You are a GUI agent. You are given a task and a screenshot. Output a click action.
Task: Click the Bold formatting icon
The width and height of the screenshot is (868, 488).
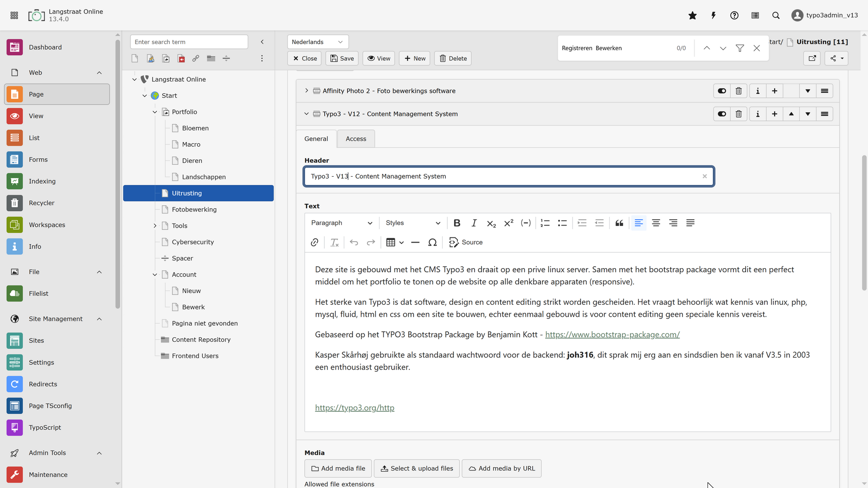click(457, 223)
